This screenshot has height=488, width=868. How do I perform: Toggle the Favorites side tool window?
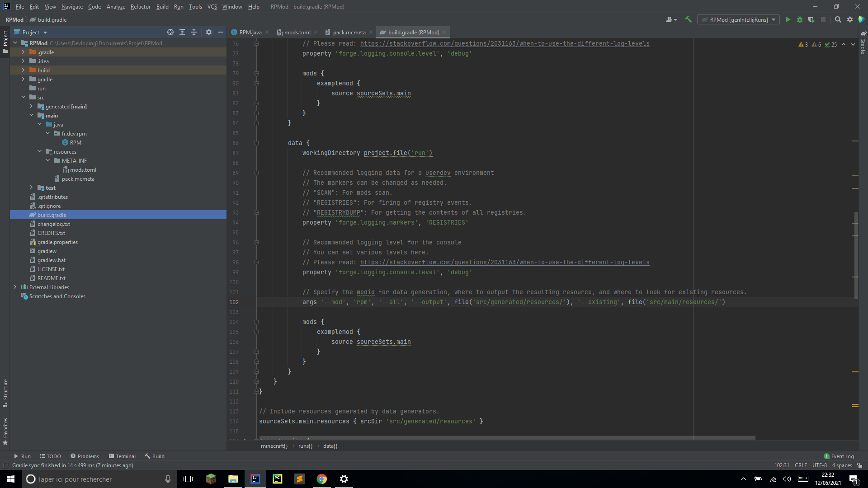point(5,431)
